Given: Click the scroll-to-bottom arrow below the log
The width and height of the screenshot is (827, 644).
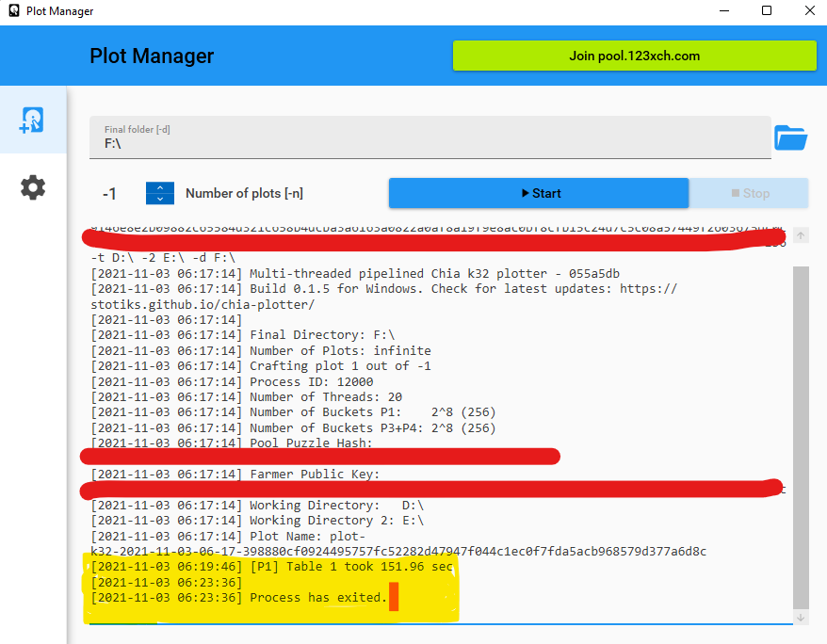Looking at the screenshot, I should [801, 616].
